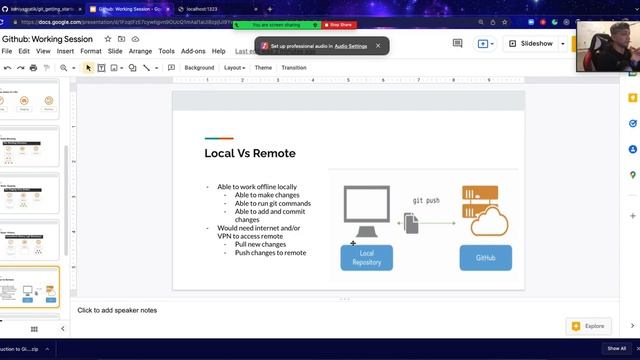Open the Contacts side panel icon
This screenshot has width=640, height=360.
[633, 149]
